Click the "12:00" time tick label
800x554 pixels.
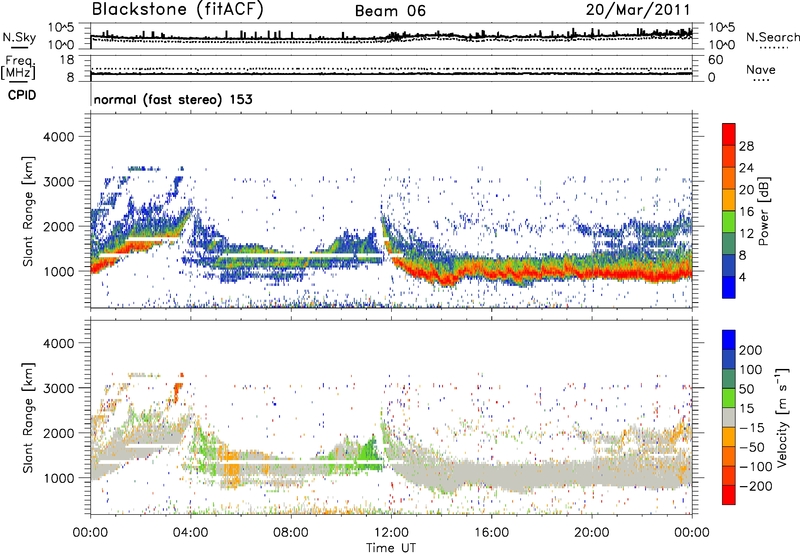pos(391,533)
